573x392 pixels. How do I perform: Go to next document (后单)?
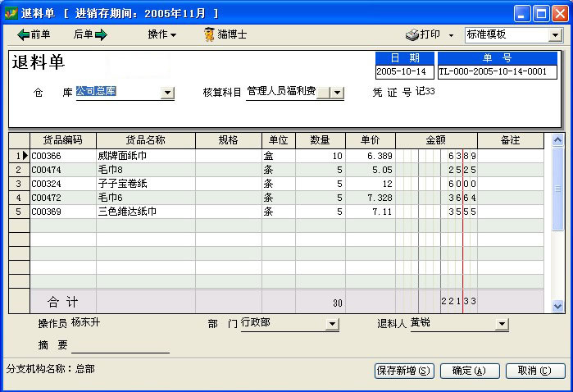[x=90, y=34]
